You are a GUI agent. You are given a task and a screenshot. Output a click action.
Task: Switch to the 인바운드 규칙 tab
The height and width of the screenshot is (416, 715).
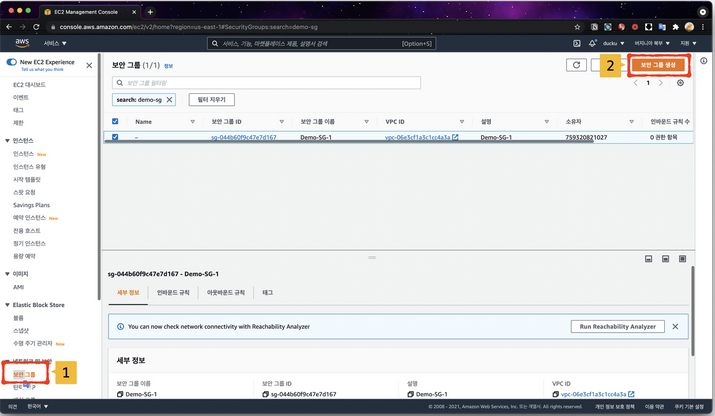(173, 292)
